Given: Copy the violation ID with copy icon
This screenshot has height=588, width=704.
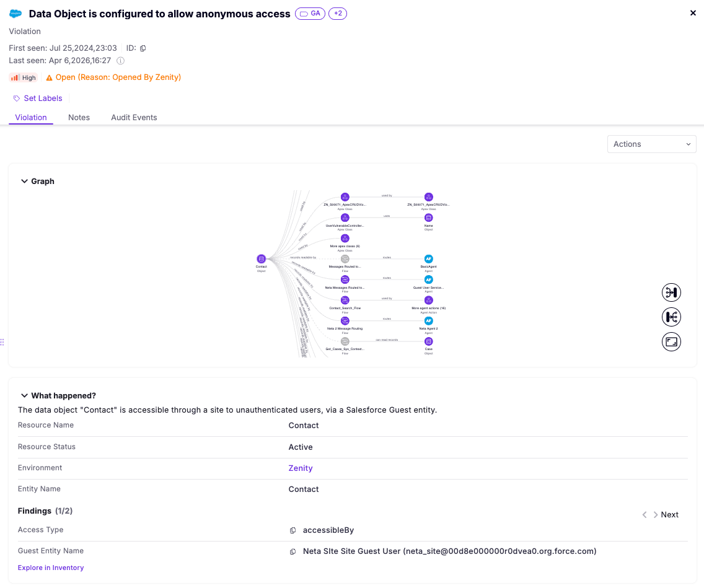Looking at the screenshot, I should point(143,48).
